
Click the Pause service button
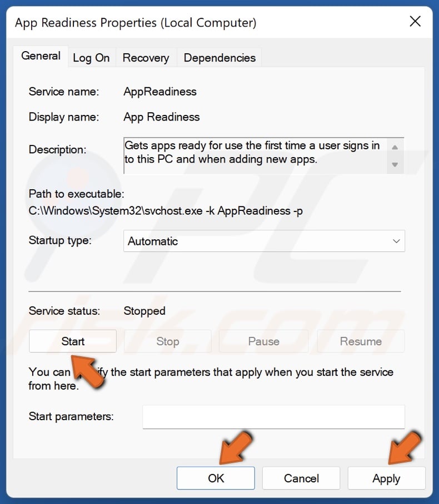pyautogui.click(x=263, y=341)
